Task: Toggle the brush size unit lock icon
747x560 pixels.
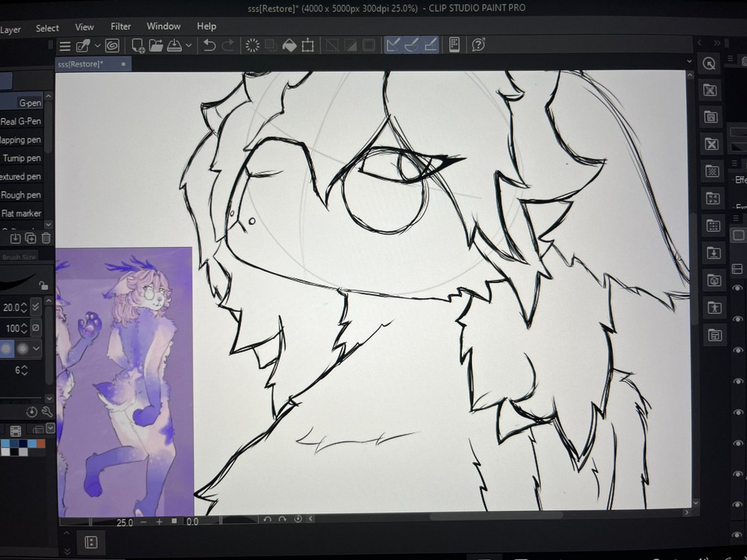Action: [43, 286]
